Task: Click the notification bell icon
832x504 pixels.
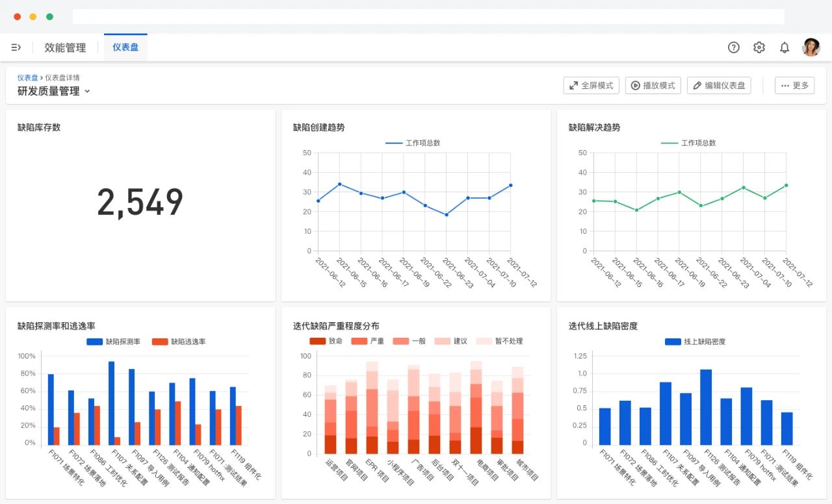Action: pos(785,47)
